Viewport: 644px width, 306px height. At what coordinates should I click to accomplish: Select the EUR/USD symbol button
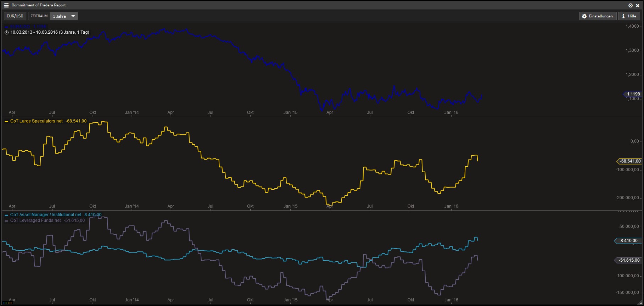[x=15, y=16]
